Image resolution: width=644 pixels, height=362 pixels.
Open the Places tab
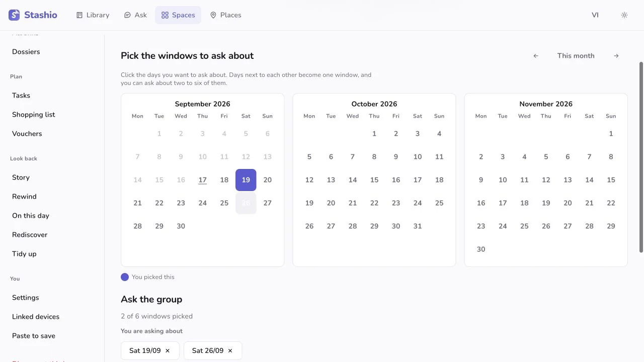pyautogui.click(x=225, y=15)
